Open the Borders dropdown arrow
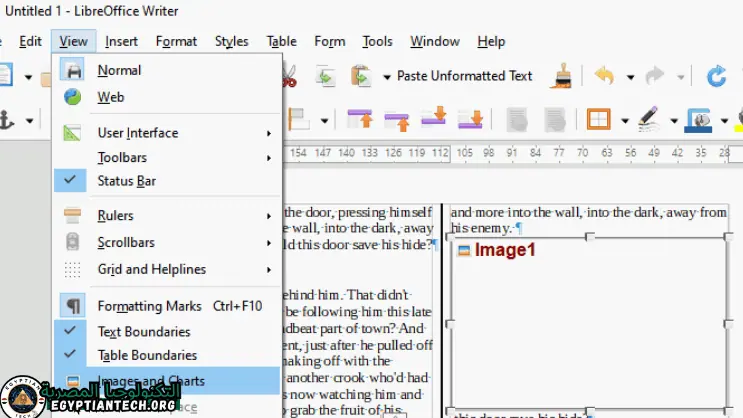The image size is (743, 418). (x=625, y=121)
